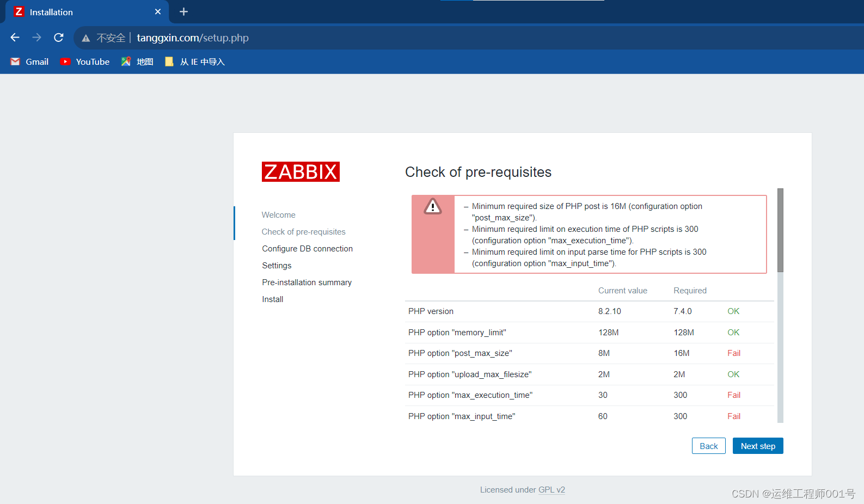Viewport: 864px width, 504px height.
Task: Click PHP option "max_input_time" row label
Action: click(x=462, y=416)
